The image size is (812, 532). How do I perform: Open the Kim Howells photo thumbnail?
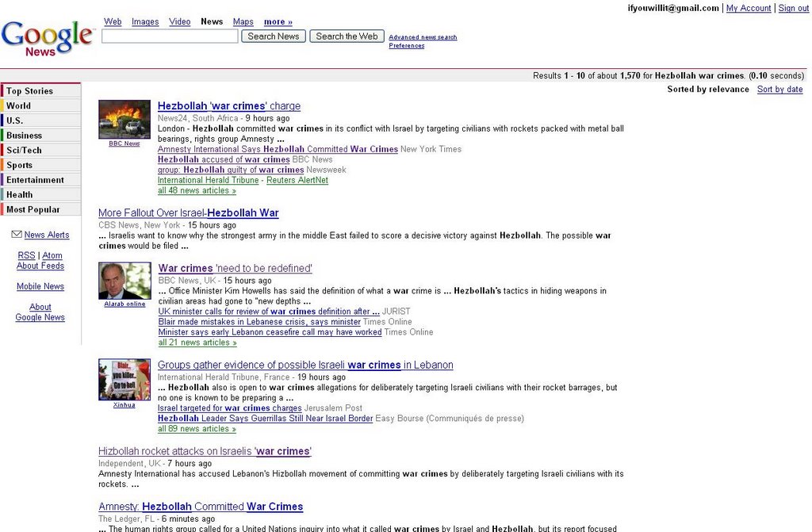[124, 281]
